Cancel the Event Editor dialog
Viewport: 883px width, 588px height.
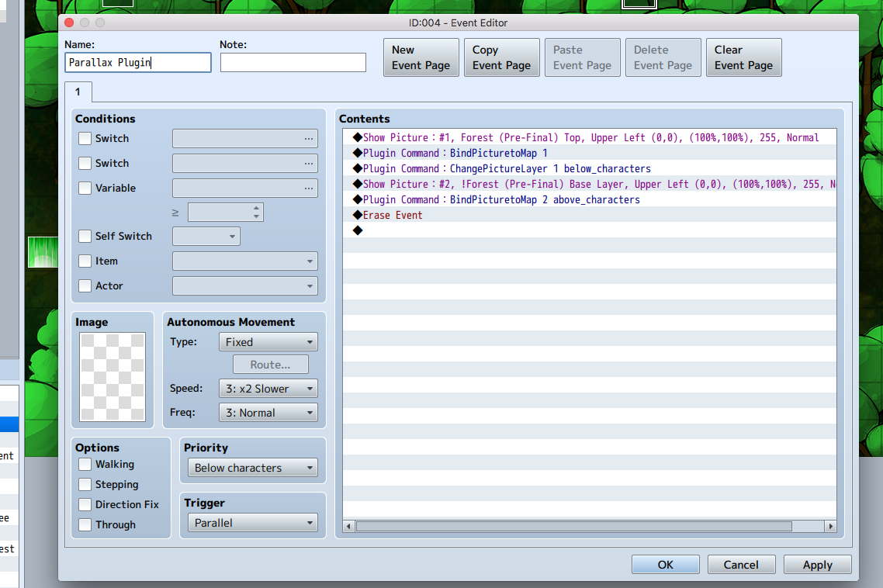pos(741,565)
